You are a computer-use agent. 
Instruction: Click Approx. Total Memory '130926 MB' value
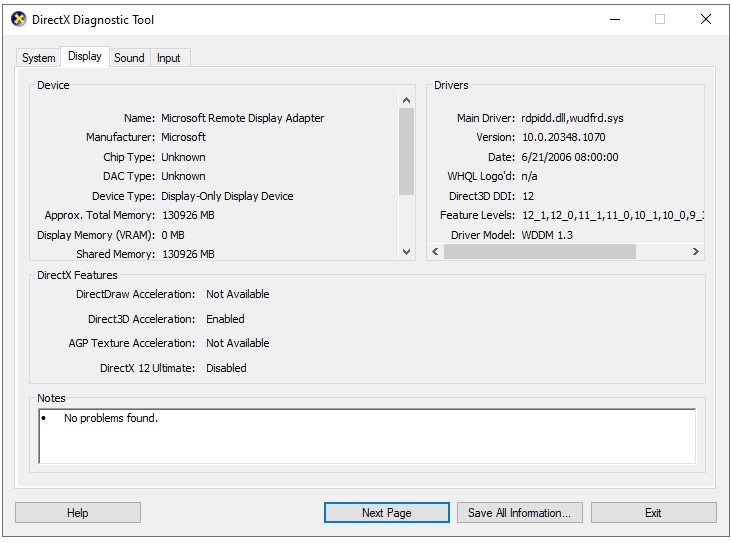point(188,215)
